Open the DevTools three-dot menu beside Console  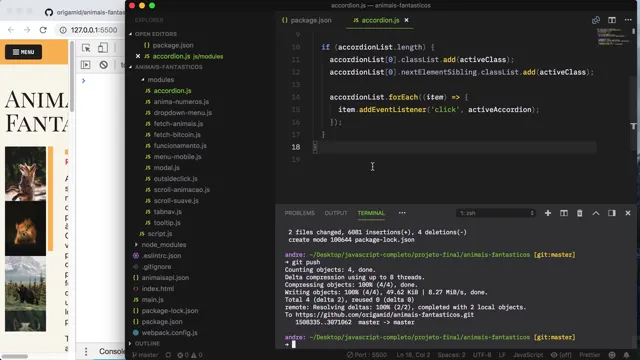click(x=86, y=351)
